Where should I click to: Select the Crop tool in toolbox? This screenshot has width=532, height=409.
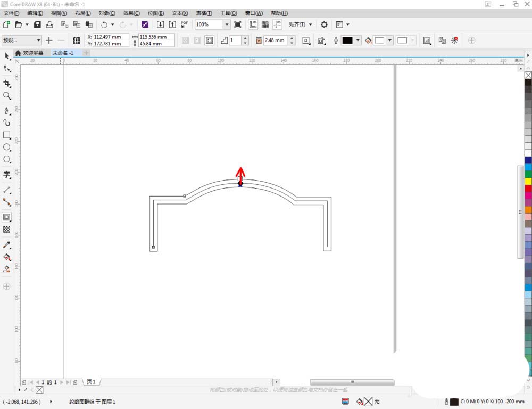[x=7, y=84]
